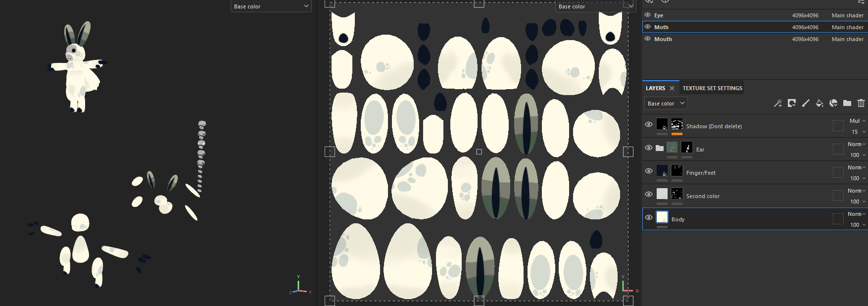This screenshot has height=306, width=868.
Task: Select the Second color layer name
Action: pyautogui.click(x=703, y=196)
